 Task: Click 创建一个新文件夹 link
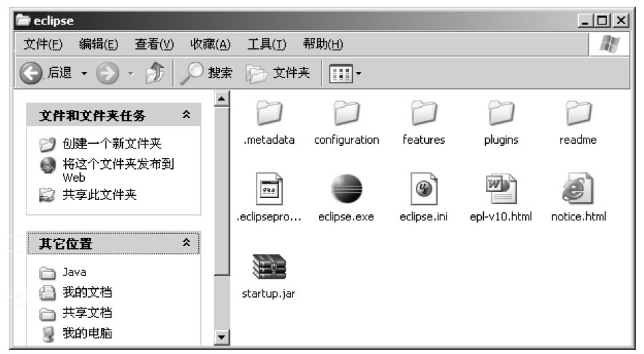coord(112,144)
